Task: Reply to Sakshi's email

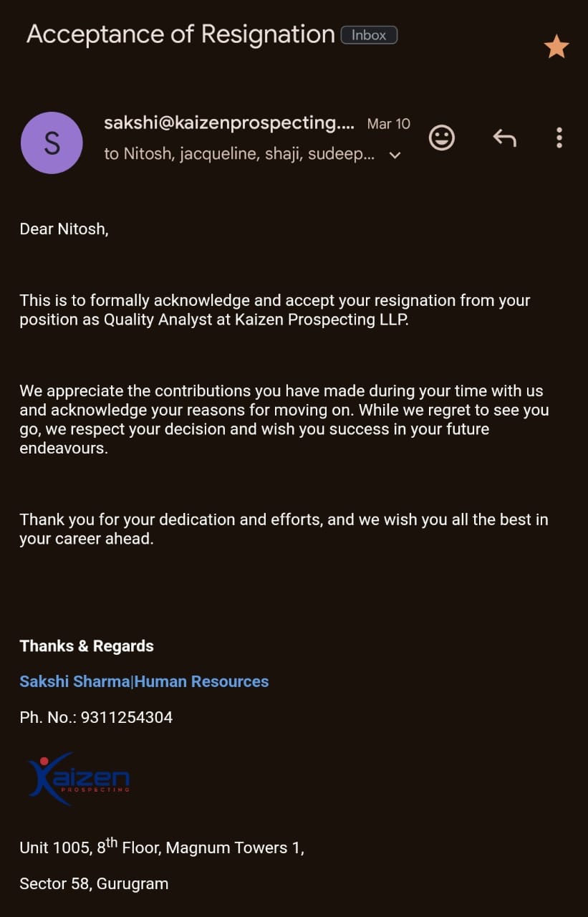Action: [504, 137]
